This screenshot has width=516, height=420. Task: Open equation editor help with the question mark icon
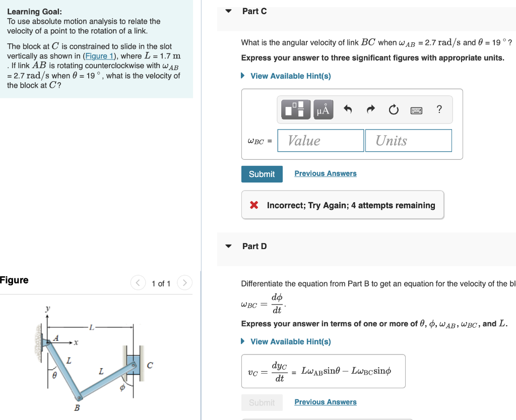tap(438, 109)
